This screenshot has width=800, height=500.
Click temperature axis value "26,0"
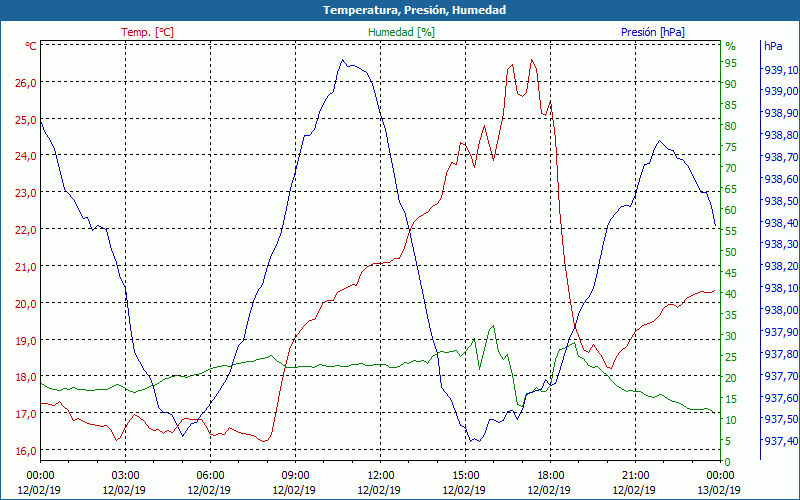25,83
